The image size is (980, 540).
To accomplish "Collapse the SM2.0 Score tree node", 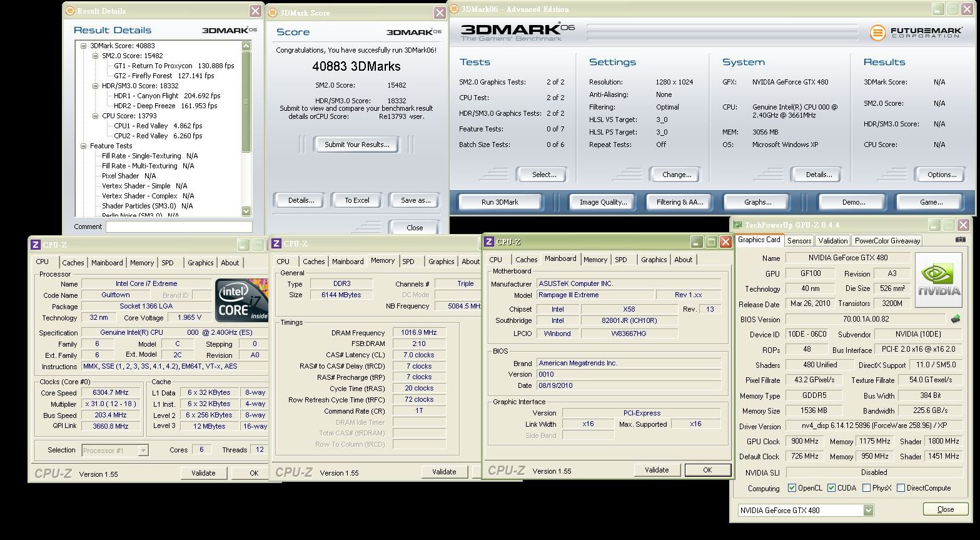I will tap(95, 56).
